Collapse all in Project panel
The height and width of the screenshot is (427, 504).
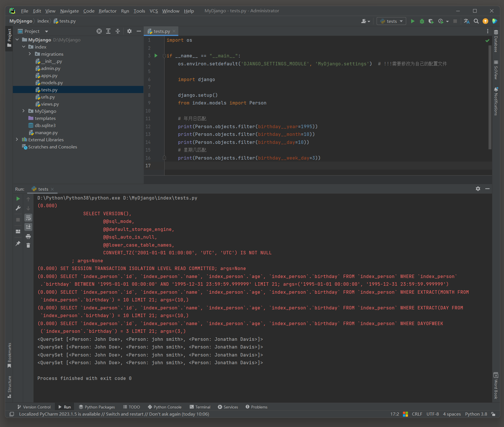pyautogui.click(x=118, y=31)
